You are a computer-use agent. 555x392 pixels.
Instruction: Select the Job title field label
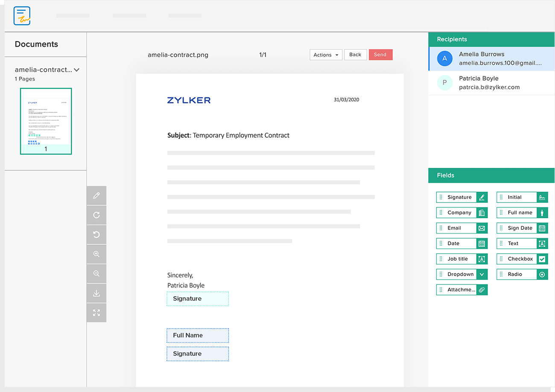pos(458,259)
